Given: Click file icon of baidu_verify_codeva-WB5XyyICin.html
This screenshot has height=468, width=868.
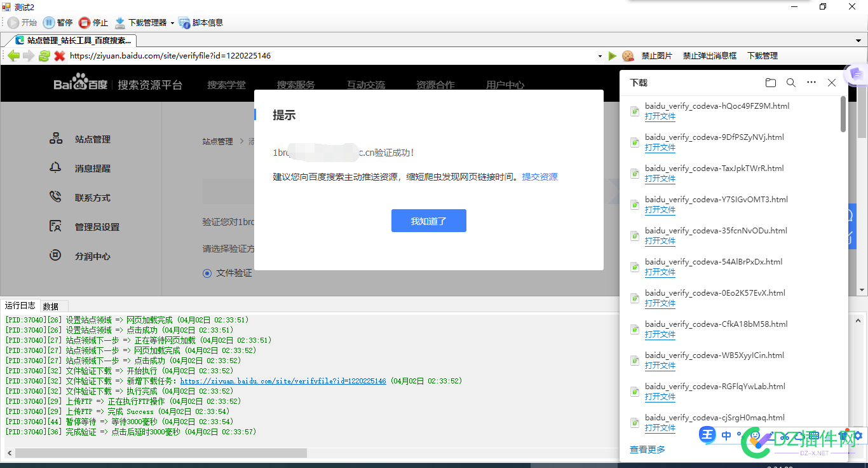Looking at the screenshot, I should (634, 361).
